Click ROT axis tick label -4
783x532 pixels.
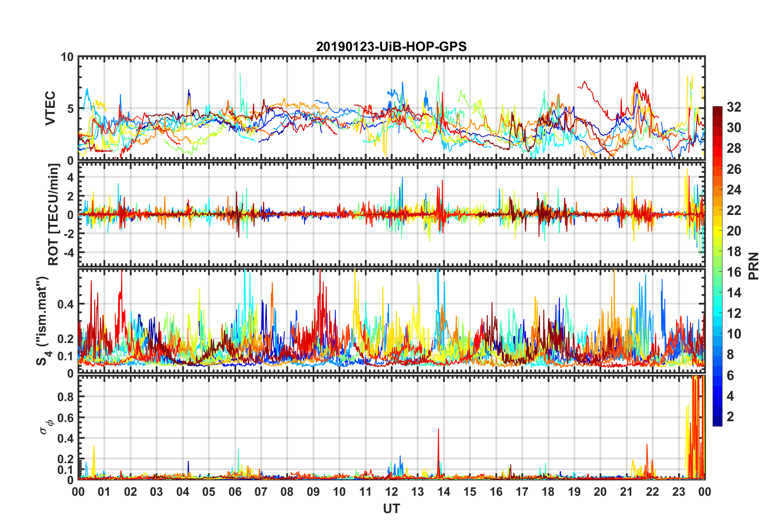click(68, 252)
